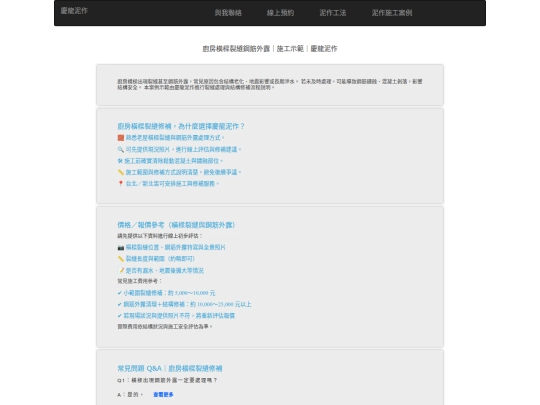Click the ruler icon beside 施工範圍
The width and height of the screenshot is (540, 405).
[x=121, y=172]
